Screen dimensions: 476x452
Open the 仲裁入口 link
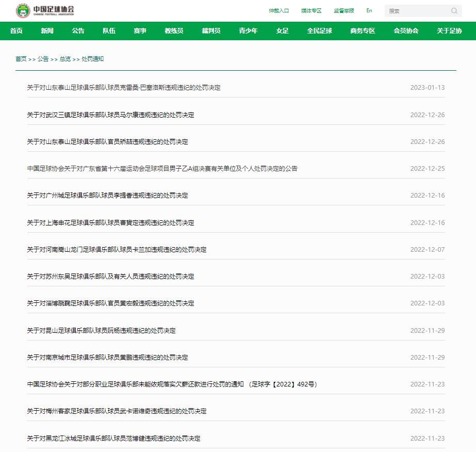[x=279, y=10]
